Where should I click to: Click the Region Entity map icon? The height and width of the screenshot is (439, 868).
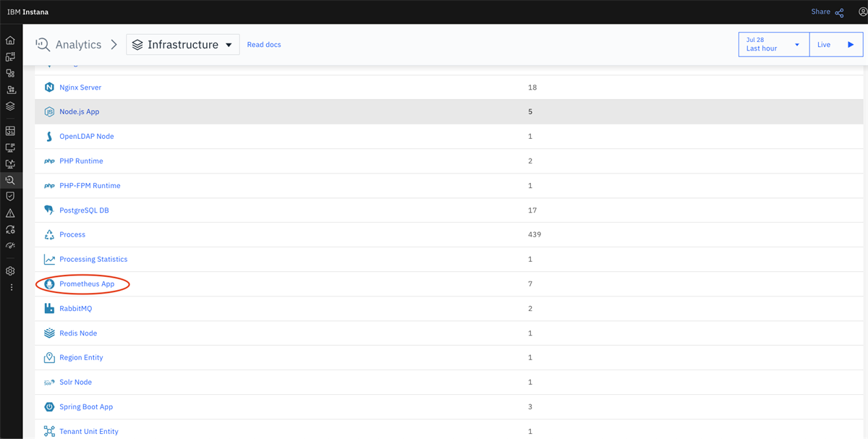(49, 358)
